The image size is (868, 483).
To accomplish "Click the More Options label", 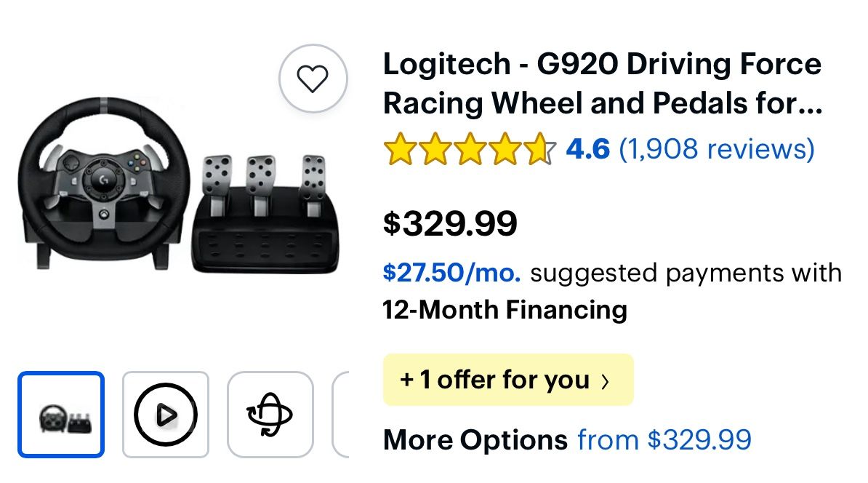I will point(475,440).
